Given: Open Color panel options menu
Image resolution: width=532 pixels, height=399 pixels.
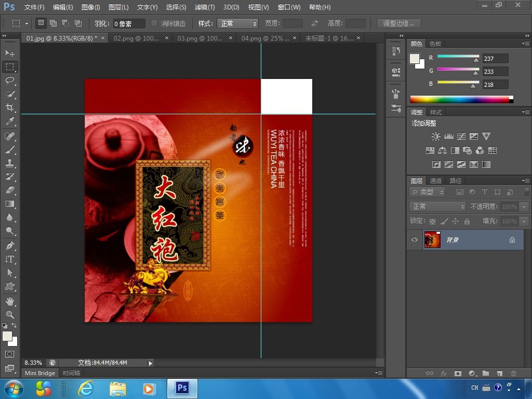Looking at the screenshot, I should click(x=526, y=44).
